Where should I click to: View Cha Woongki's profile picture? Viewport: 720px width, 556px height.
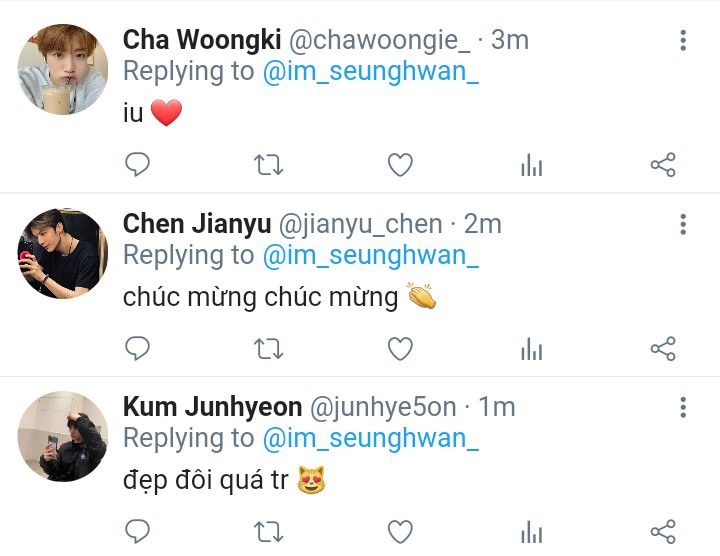63,69
